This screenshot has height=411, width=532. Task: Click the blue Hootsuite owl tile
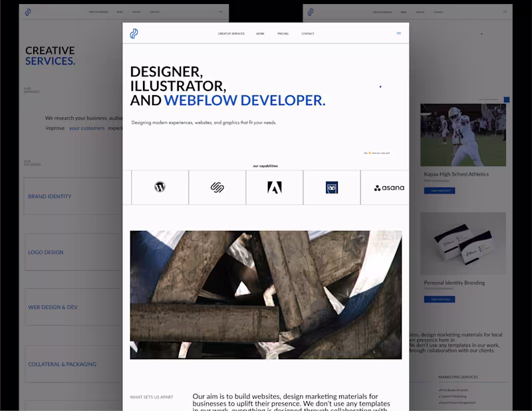click(x=332, y=188)
